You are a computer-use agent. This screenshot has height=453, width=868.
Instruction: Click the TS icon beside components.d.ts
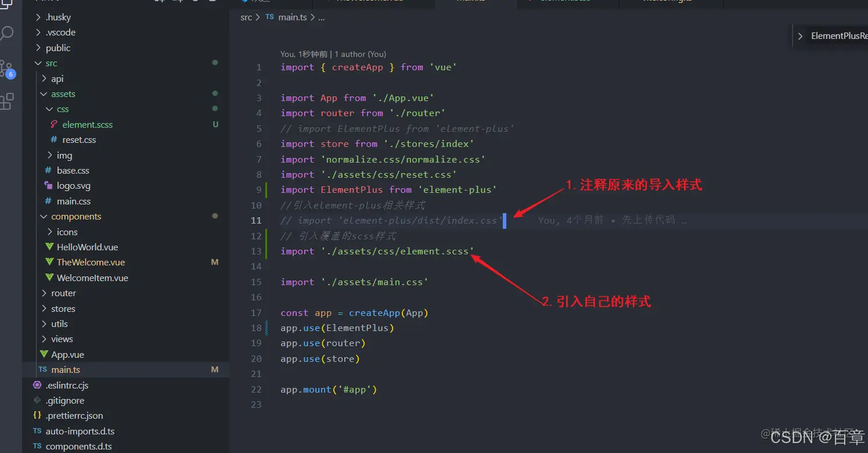pos(37,447)
